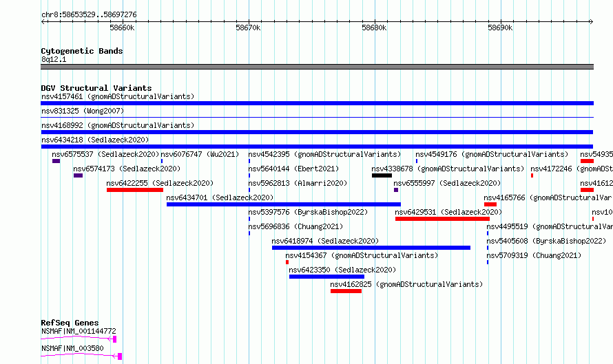Open the NSMAF|NM_001144772 gene label

pos(79,331)
